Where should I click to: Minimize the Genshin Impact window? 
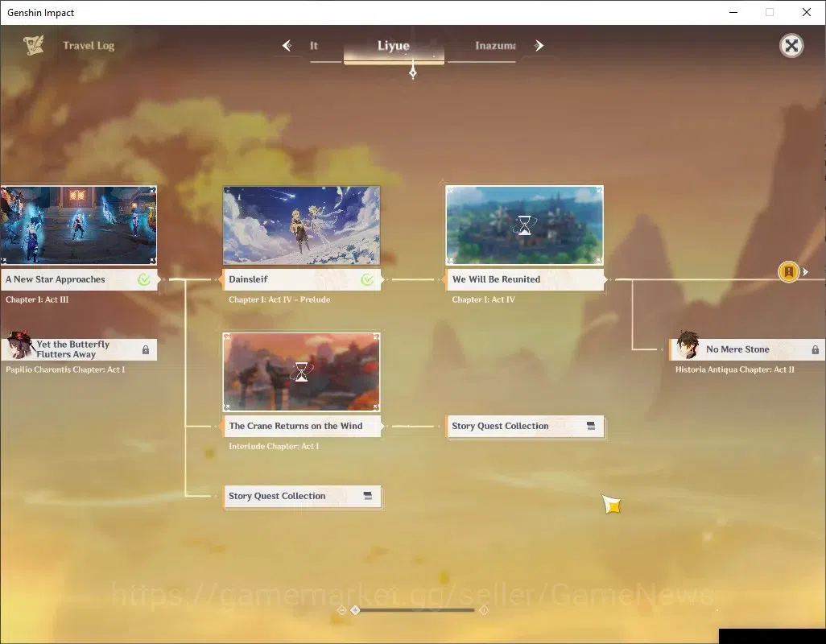733,13
